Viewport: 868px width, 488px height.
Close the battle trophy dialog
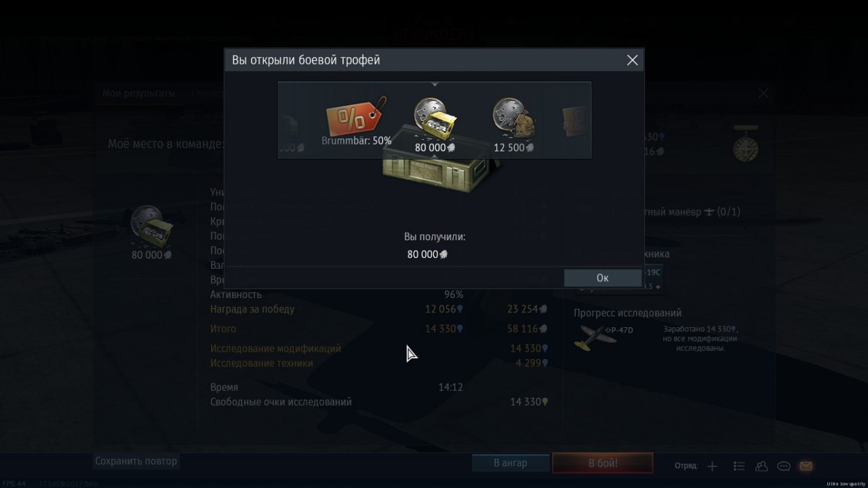tap(632, 60)
